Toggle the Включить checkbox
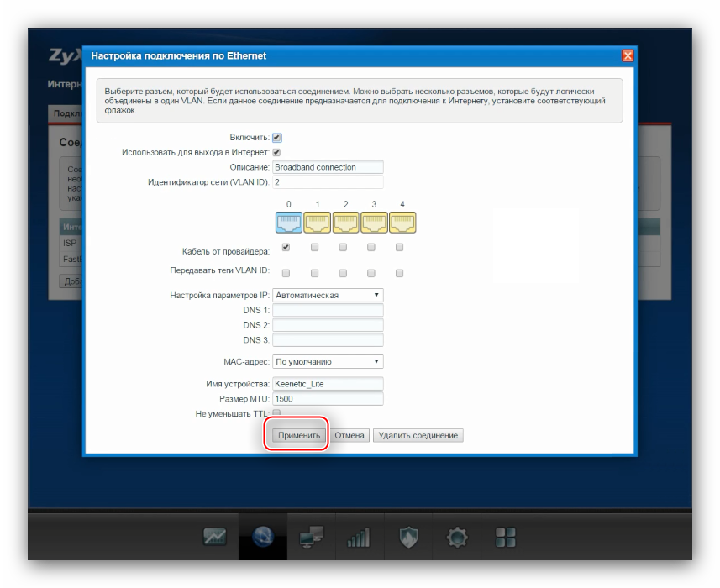This screenshot has height=588, width=720. pos(277,138)
